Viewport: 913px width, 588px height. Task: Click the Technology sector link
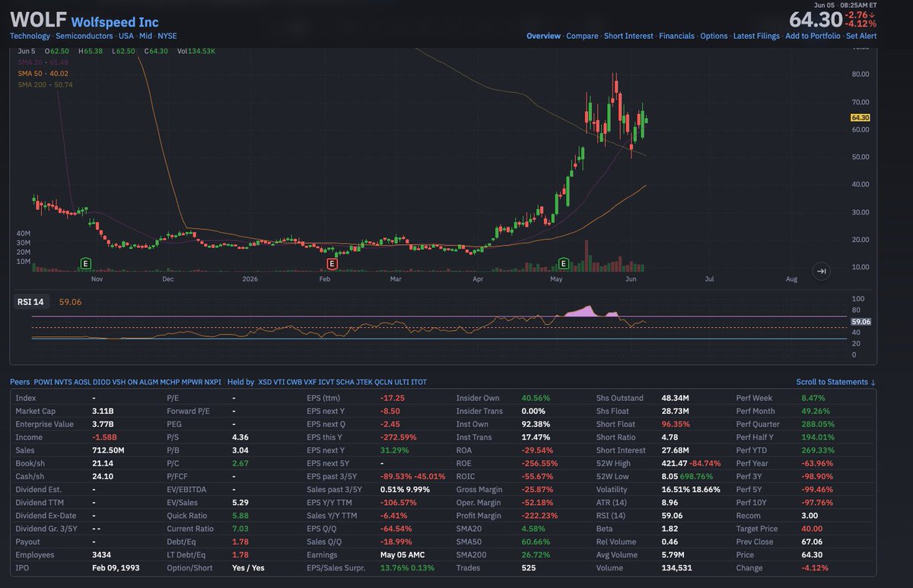30,36
